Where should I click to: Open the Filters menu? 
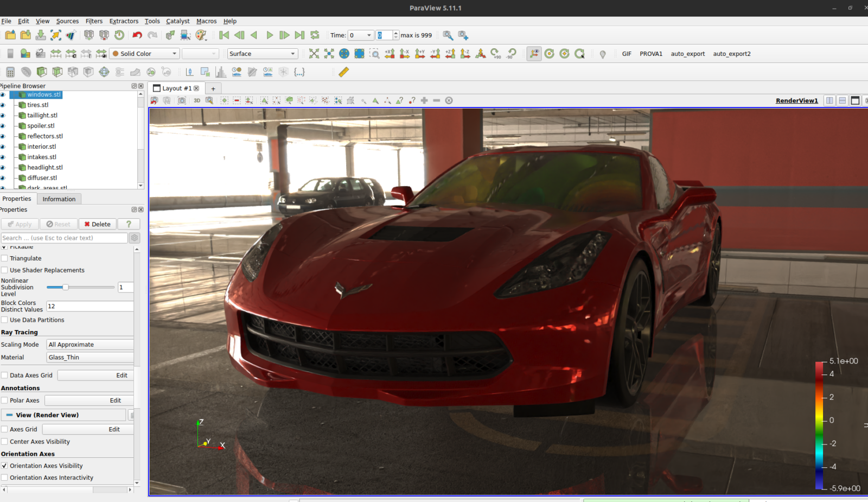click(x=94, y=21)
